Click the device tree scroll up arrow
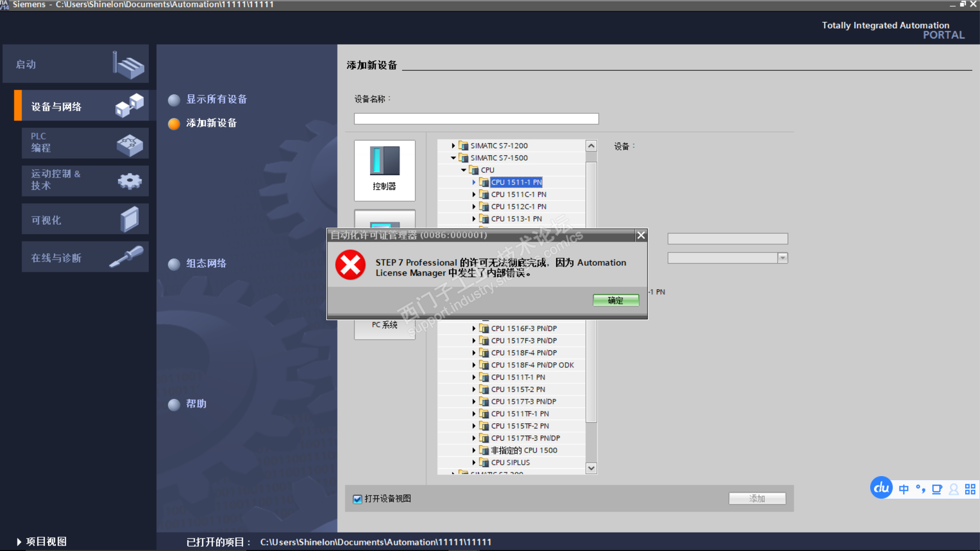The width and height of the screenshot is (980, 551). [591, 146]
